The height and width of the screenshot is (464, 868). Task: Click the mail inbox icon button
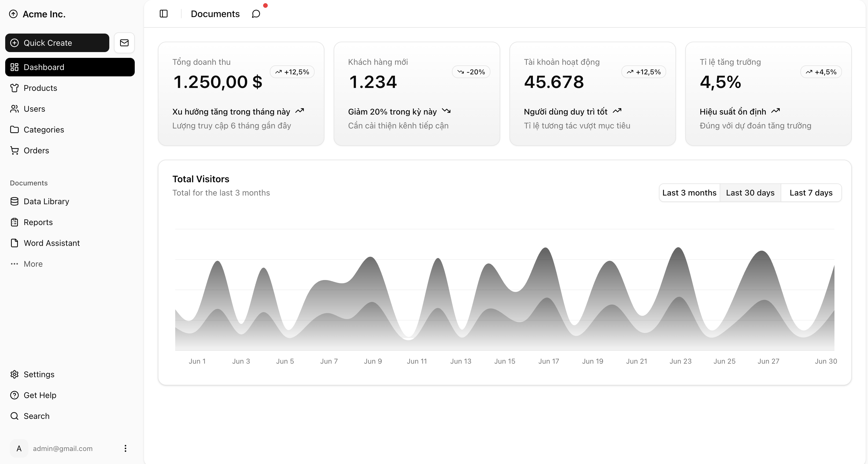coord(124,43)
